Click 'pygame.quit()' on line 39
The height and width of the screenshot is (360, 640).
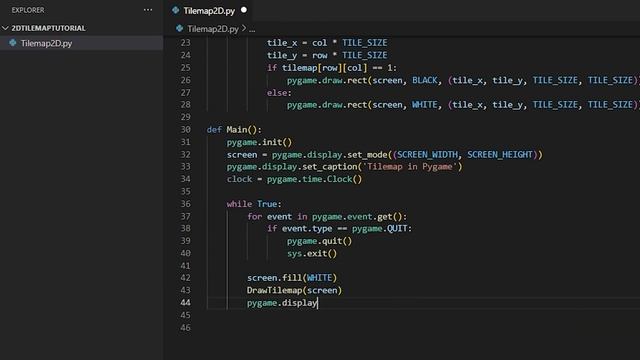click(319, 241)
